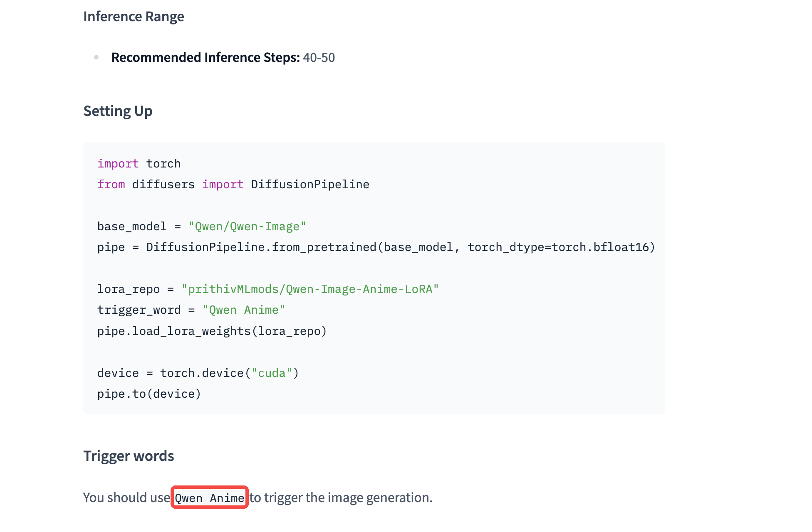Click the highlighted Qwen Anime inline code
Viewport: 812px width, 532px height.
pos(210,498)
